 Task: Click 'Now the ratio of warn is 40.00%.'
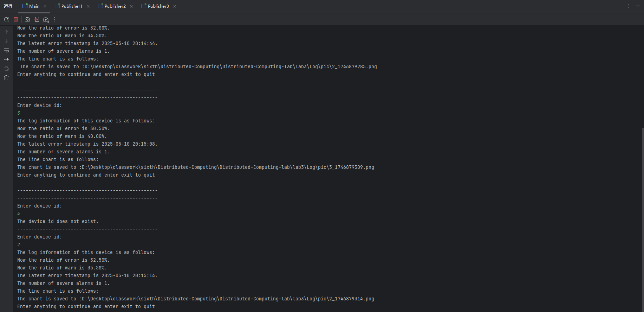tap(62, 136)
